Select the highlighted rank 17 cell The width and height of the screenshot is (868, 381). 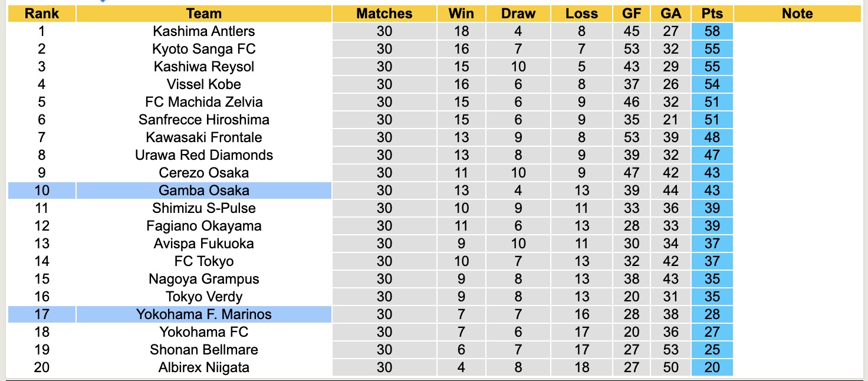(41, 314)
